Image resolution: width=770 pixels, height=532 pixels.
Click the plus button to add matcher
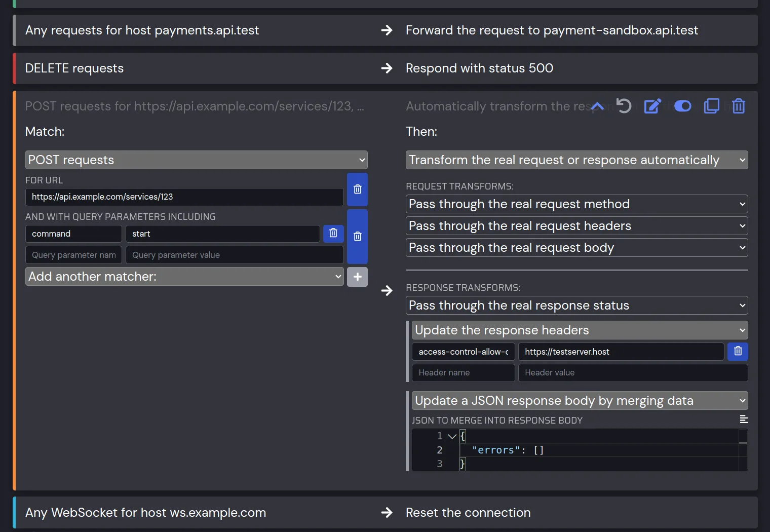pos(357,277)
